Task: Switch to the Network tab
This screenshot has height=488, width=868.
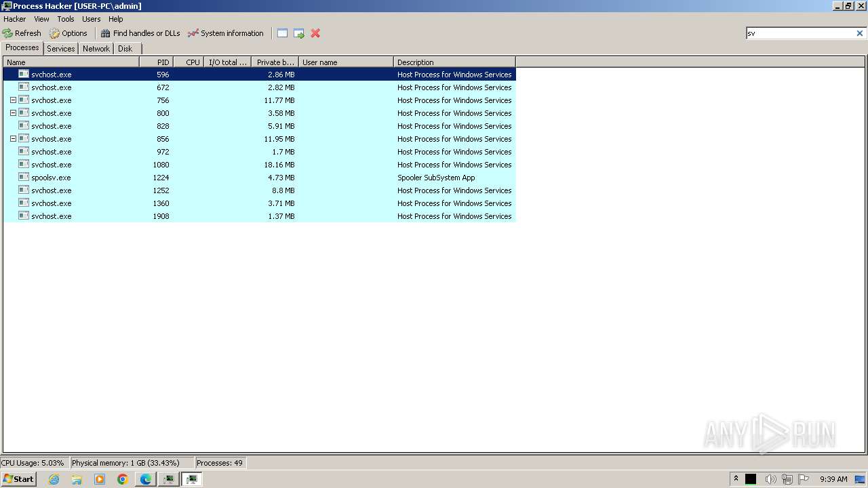Action: tap(96, 49)
